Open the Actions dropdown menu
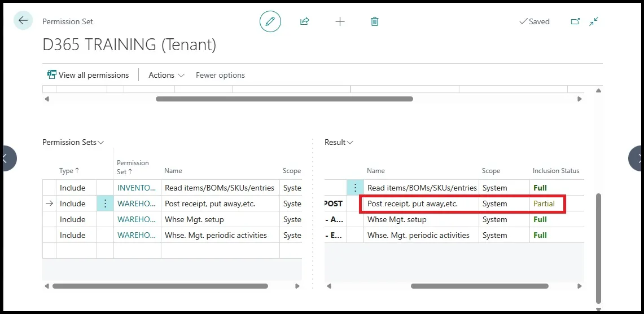Screen dimensions: 644x314 (167, 75)
